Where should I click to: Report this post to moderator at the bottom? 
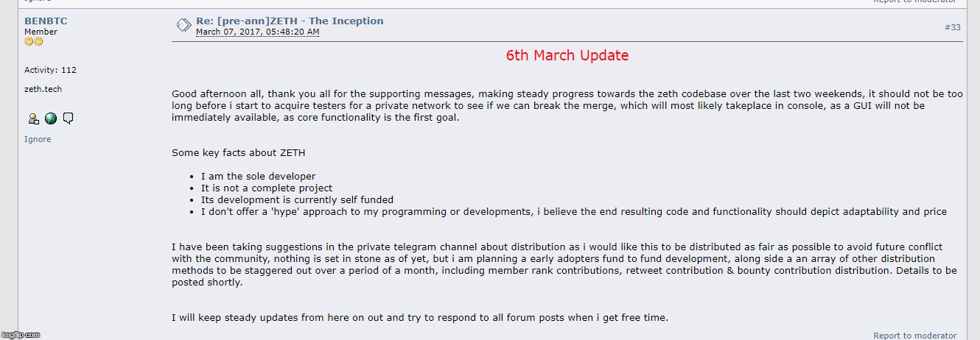pyautogui.click(x=915, y=336)
